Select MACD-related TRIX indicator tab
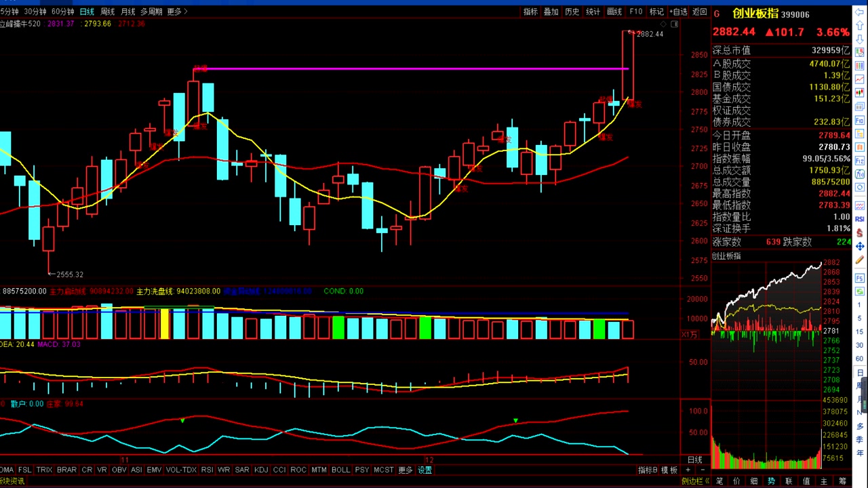868x488 pixels. [44, 470]
